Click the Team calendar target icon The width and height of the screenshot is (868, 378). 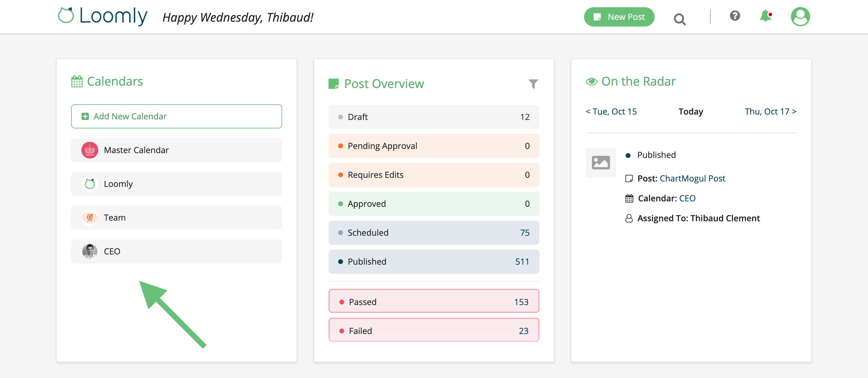pyautogui.click(x=90, y=218)
